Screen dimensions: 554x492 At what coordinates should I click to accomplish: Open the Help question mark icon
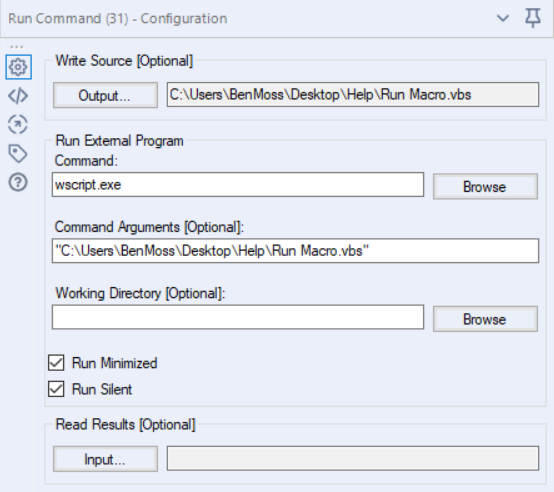pos(18,182)
